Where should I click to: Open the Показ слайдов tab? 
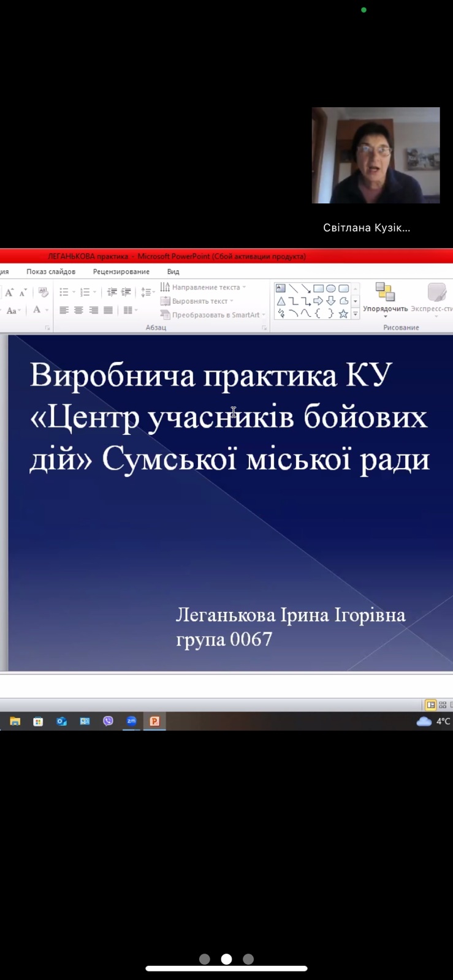pyautogui.click(x=51, y=271)
